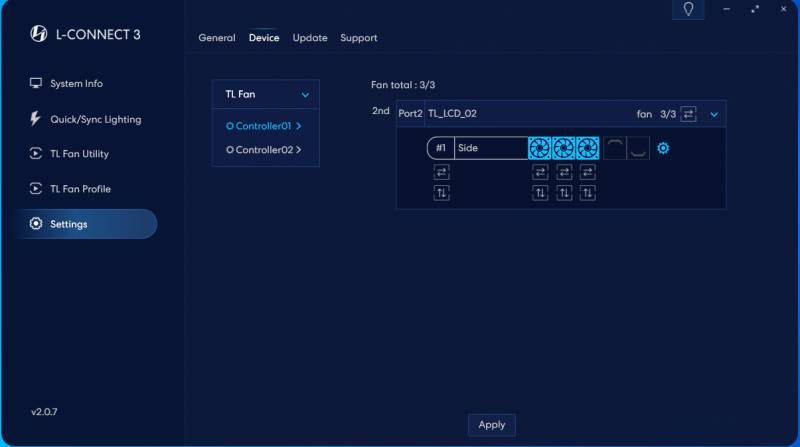
Task: Click the #1 group number label
Action: [441, 148]
